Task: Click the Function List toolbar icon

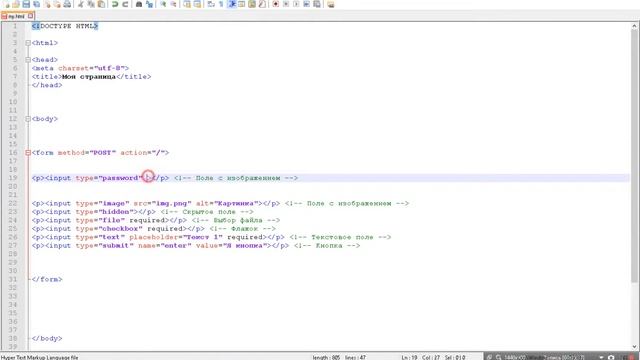Action: coord(262,4)
